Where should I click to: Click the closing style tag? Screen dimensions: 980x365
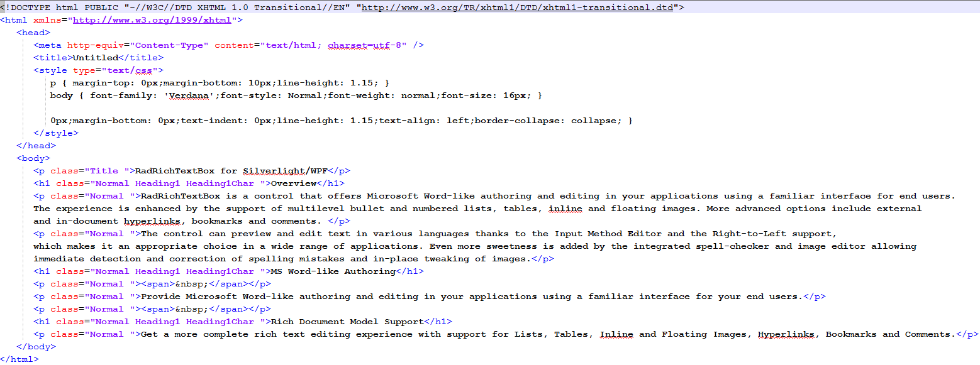[56, 133]
